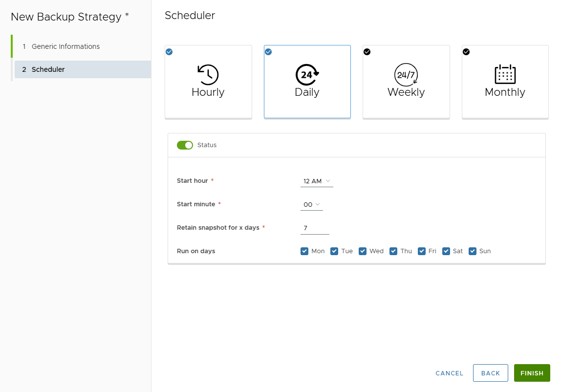The width and height of the screenshot is (561, 392).
Task: Uncheck the Wed checkbox
Action: (x=363, y=251)
